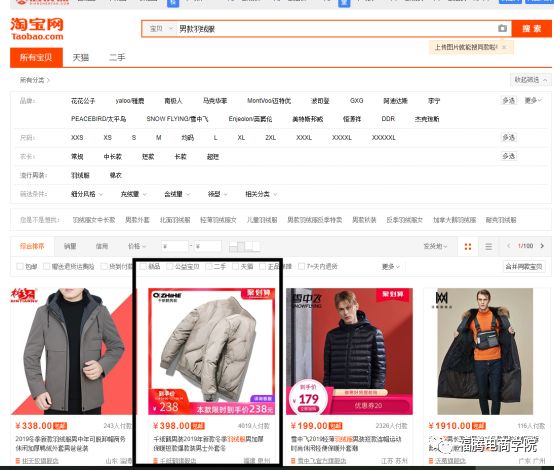Viewport: 554px width, 470px height.
Task: Select 综合排序 sort tab
Action: click(x=32, y=246)
